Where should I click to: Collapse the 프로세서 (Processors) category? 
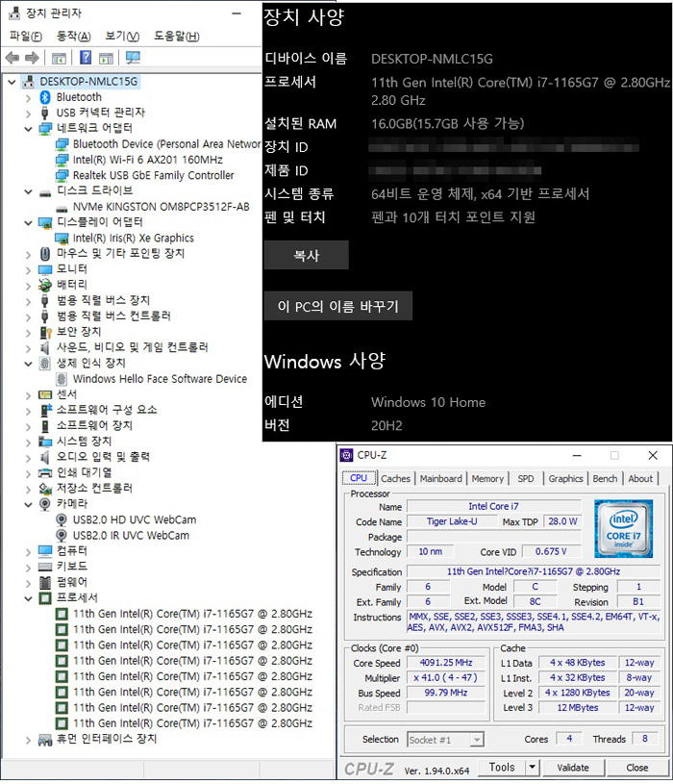click(26, 597)
